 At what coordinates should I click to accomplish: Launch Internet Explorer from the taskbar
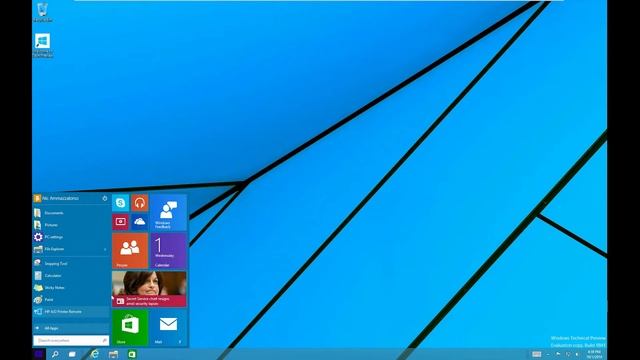click(x=94, y=354)
